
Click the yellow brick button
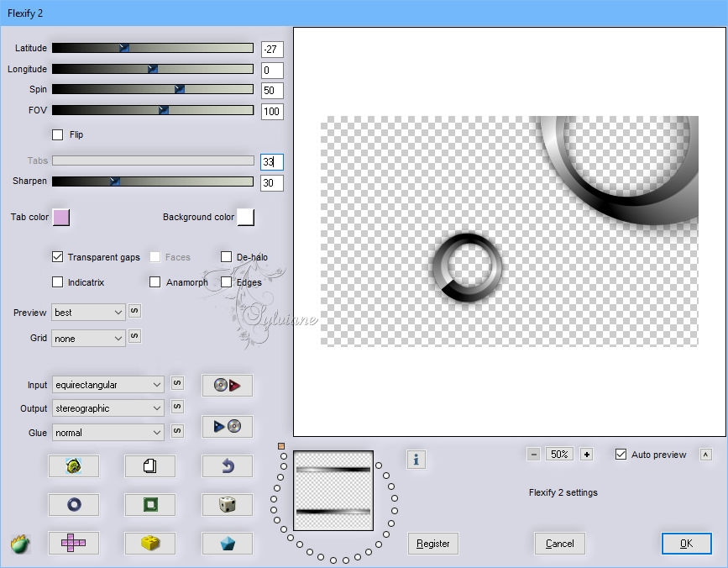point(150,543)
